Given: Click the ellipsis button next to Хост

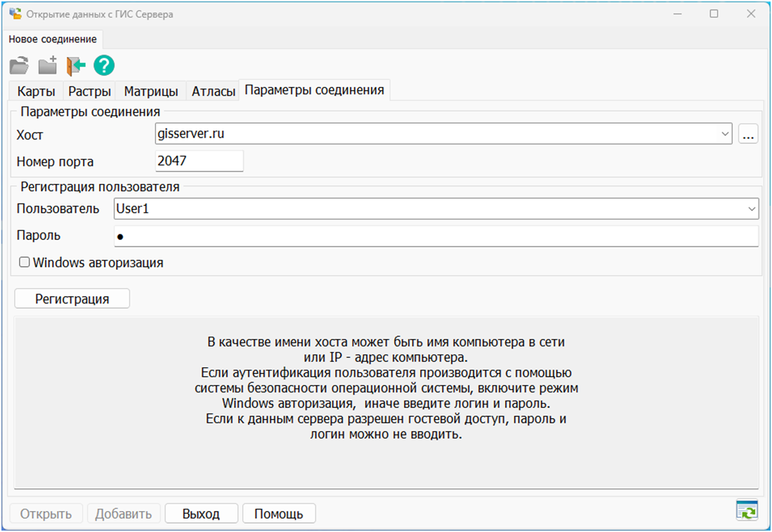Looking at the screenshot, I should click(748, 133).
